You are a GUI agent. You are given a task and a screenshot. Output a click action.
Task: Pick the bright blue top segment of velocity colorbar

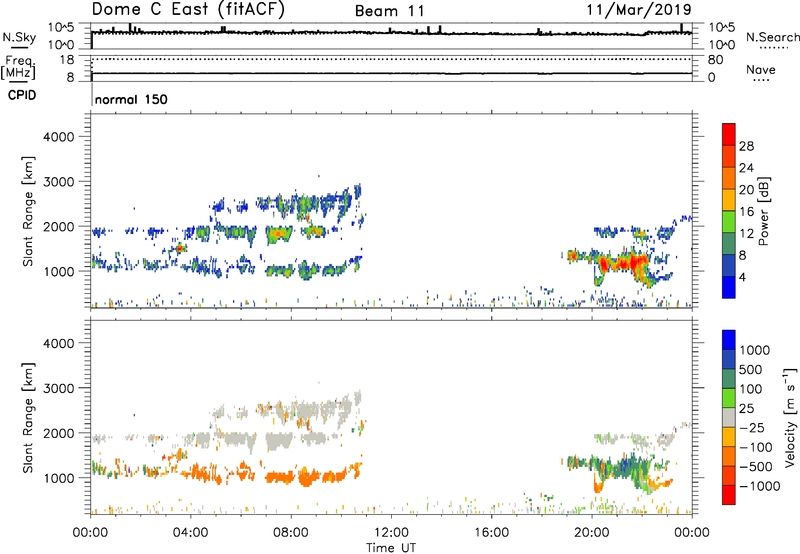(729, 340)
